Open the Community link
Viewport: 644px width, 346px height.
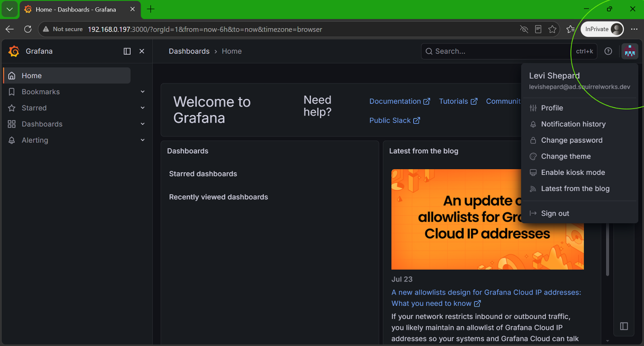tap(503, 101)
